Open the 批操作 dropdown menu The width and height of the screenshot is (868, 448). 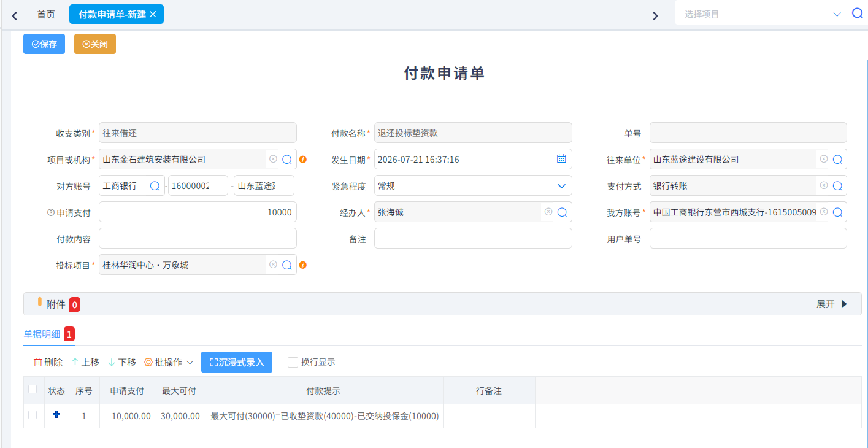(x=169, y=362)
